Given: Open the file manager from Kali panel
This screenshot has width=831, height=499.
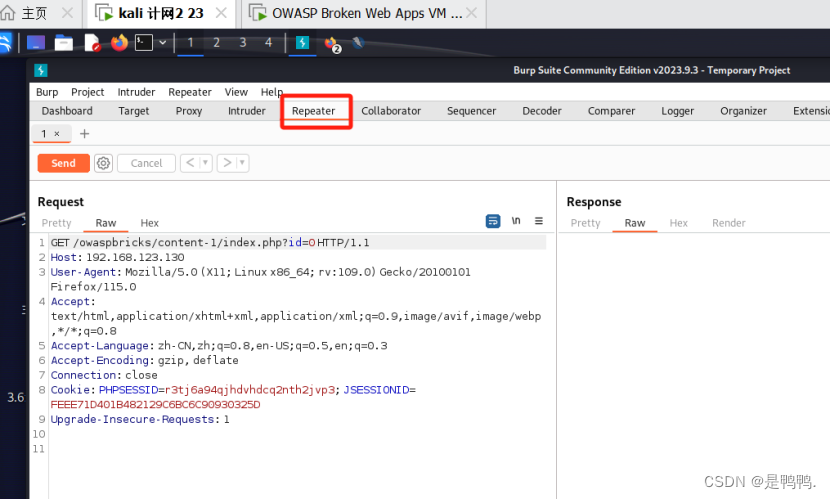Looking at the screenshot, I should click(64, 42).
